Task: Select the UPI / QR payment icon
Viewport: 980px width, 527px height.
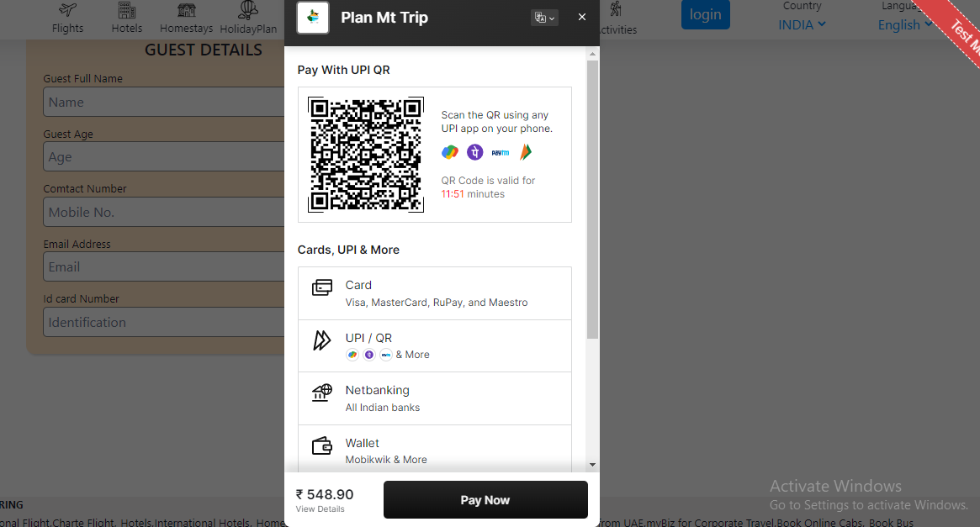Action: click(322, 340)
